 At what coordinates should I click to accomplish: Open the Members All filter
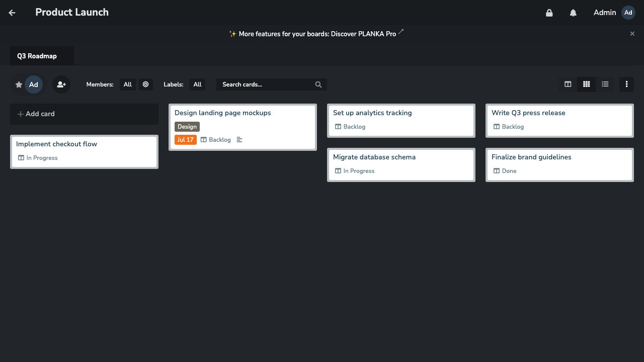128,84
